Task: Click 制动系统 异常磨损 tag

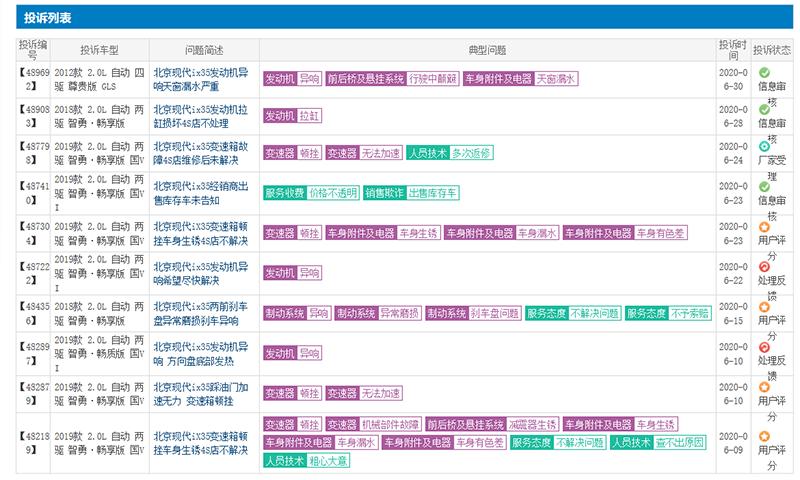Action: 379,313
